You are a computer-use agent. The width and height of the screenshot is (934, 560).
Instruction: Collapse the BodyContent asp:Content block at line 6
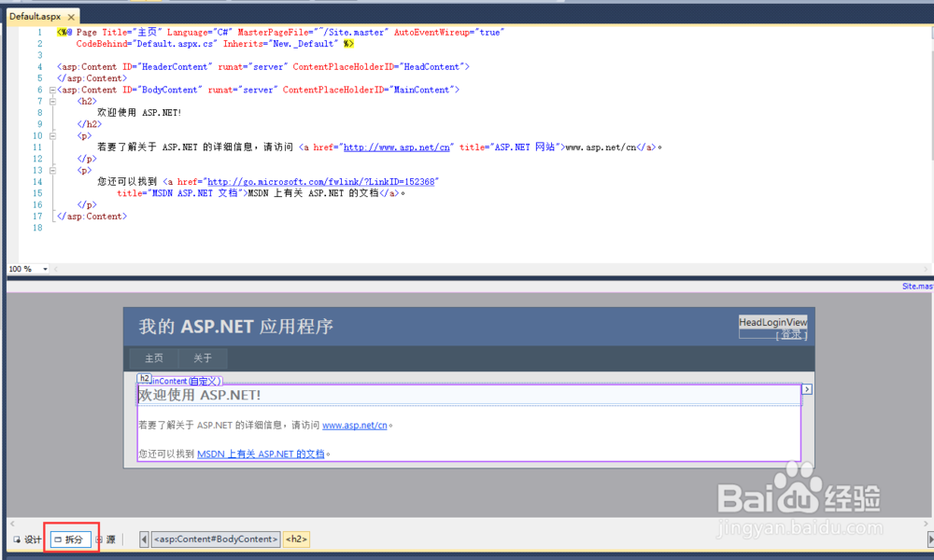[52, 91]
